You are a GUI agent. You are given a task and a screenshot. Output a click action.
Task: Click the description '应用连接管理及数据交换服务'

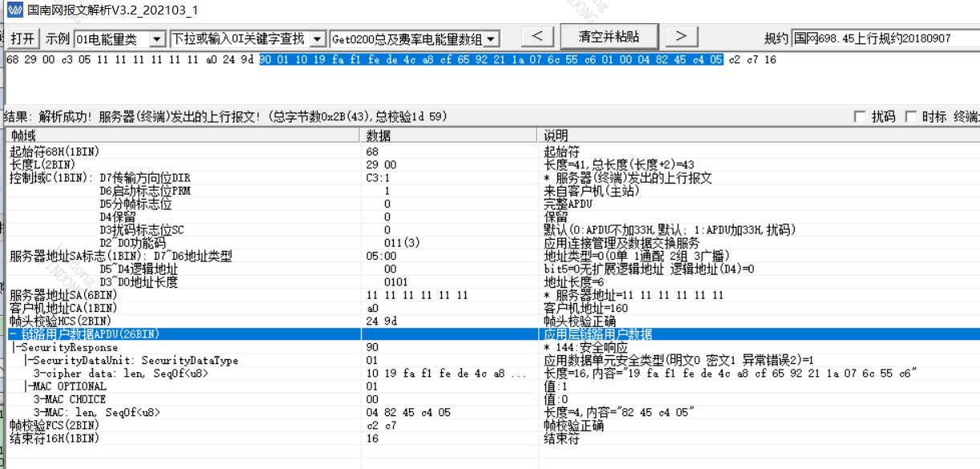click(622, 242)
